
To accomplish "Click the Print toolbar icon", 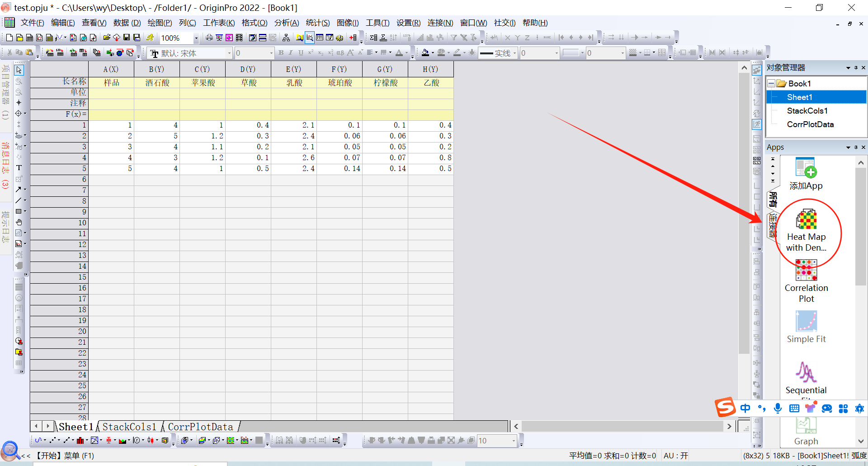I will (x=209, y=38).
